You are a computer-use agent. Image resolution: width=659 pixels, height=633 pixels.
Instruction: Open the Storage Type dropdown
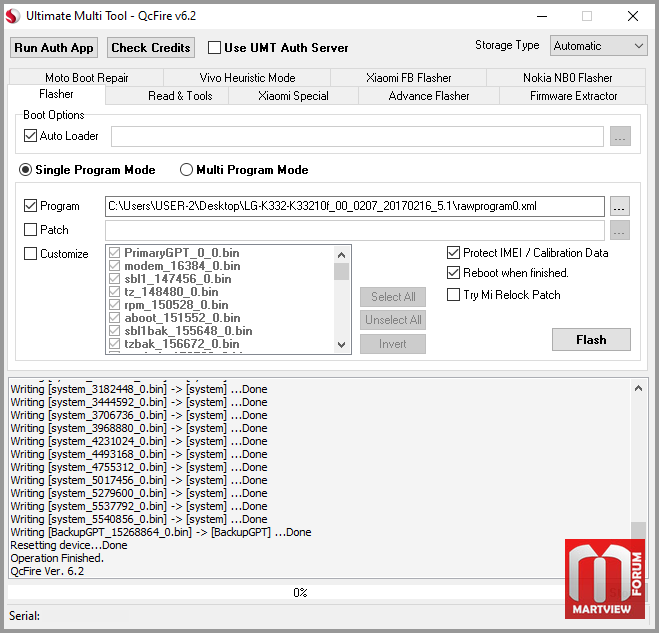pos(598,45)
